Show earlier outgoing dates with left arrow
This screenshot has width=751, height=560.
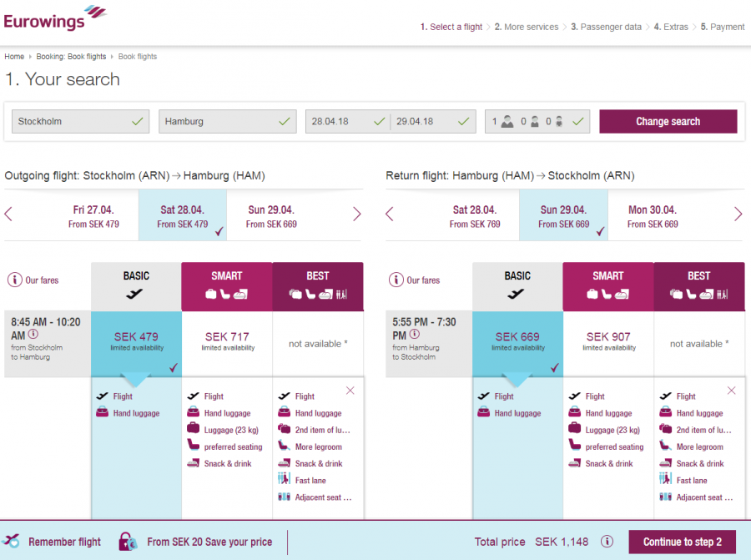[9, 214]
